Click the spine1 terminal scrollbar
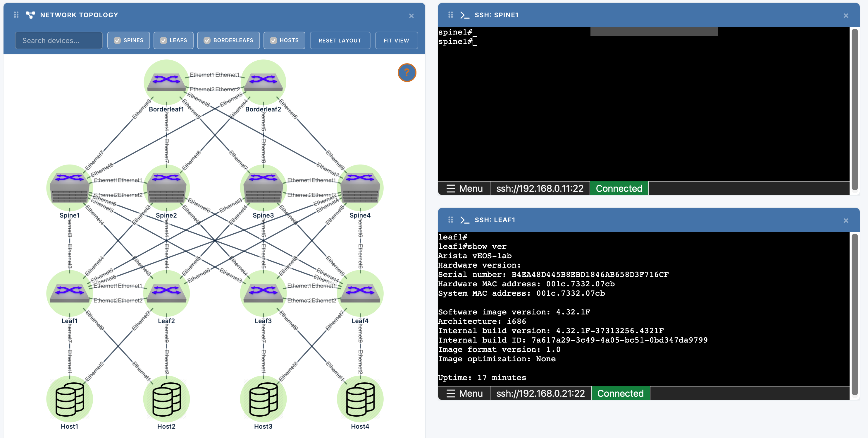 click(x=855, y=110)
